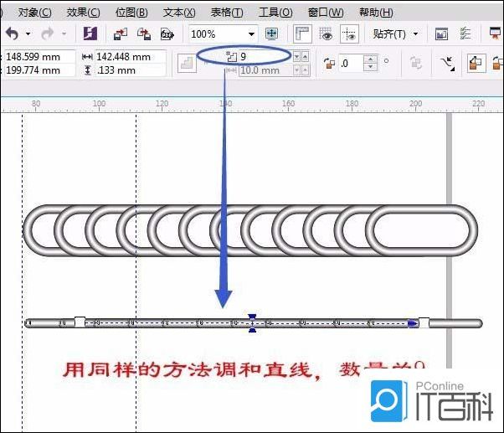The width and height of the screenshot is (504, 433).
Task: Toggle the blend steps/spacing staircase button
Action: [x=187, y=63]
